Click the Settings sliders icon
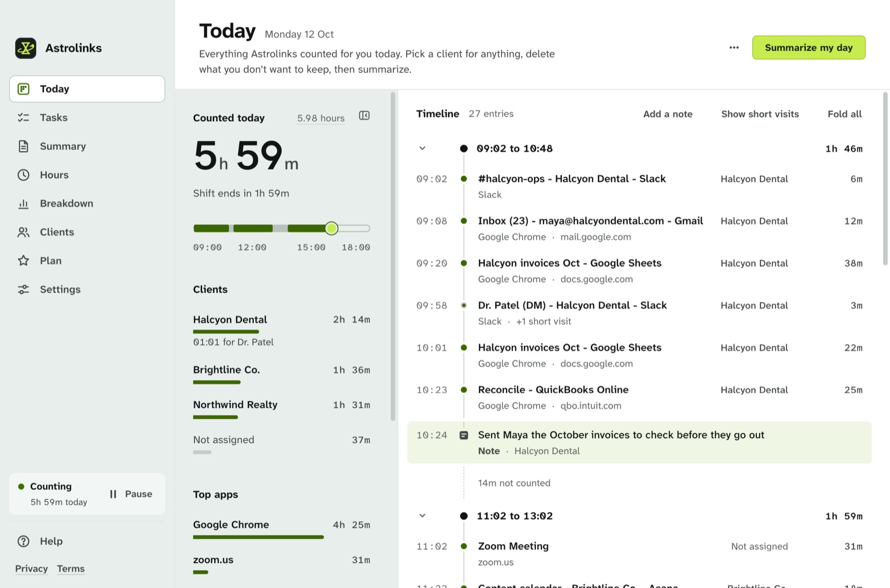 23,289
